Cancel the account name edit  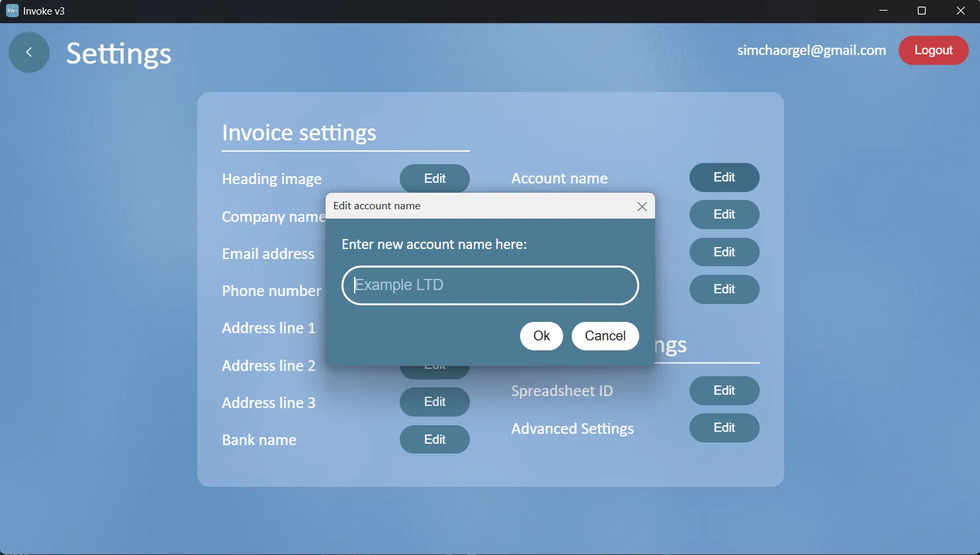(x=605, y=336)
